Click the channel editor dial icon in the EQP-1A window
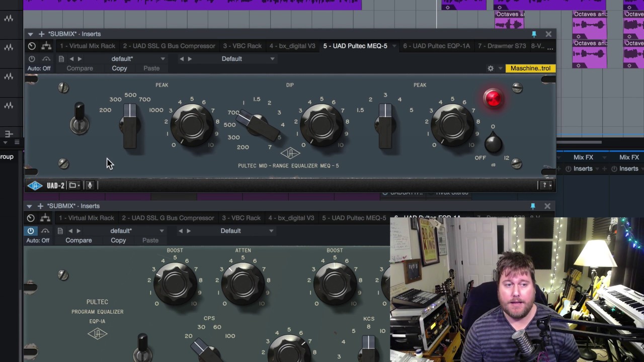Viewport: 644px width, 362px height. point(31,218)
